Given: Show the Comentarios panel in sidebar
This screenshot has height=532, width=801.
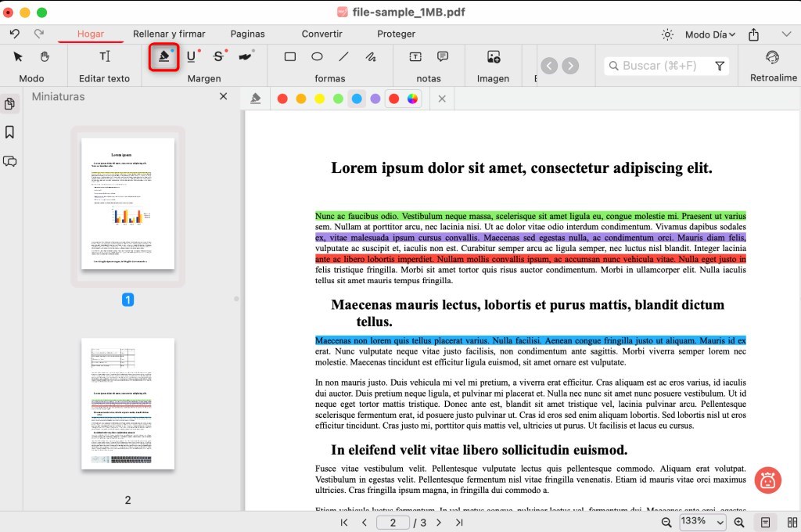Looking at the screenshot, I should coord(10,161).
